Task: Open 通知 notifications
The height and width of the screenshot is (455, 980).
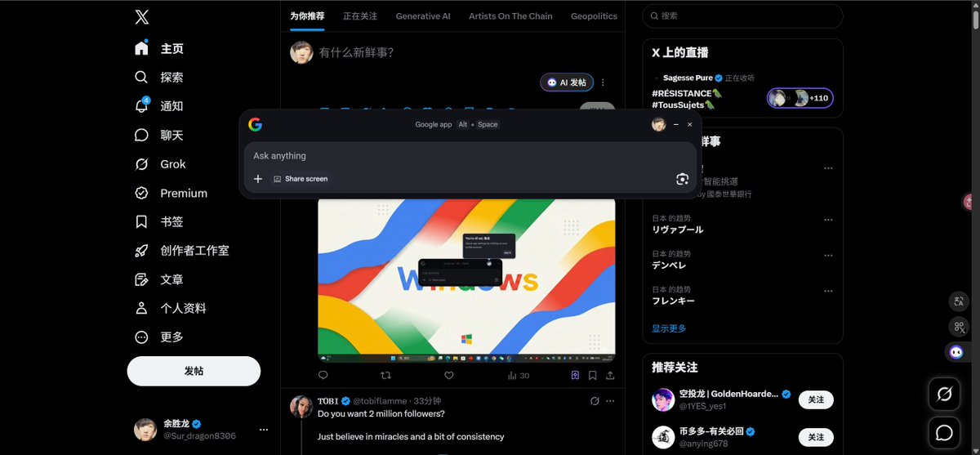Action: 160,106
